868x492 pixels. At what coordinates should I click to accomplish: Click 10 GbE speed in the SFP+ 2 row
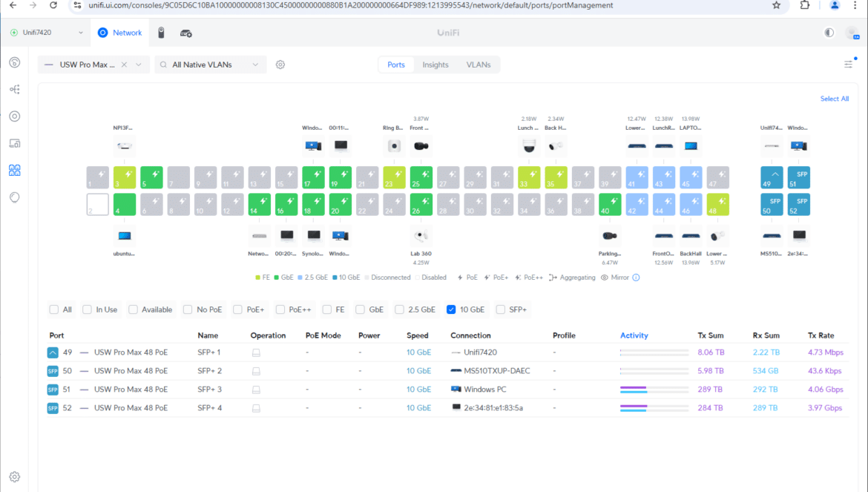tap(418, 371)
